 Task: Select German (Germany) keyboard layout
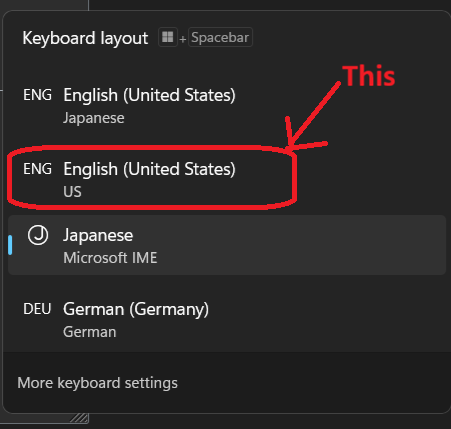[227, 319]
